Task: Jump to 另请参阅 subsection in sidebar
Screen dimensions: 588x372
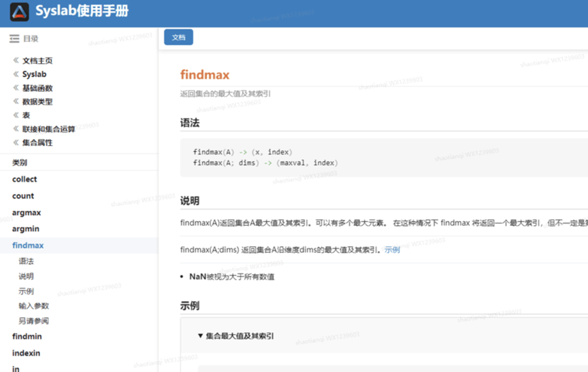Action: coord(34,321)
